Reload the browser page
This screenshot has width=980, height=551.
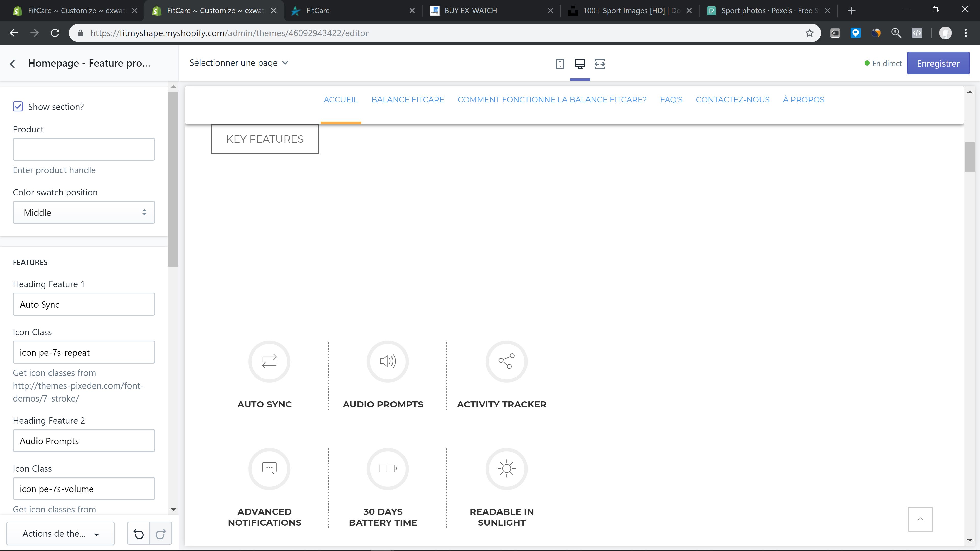pos(55,33)
